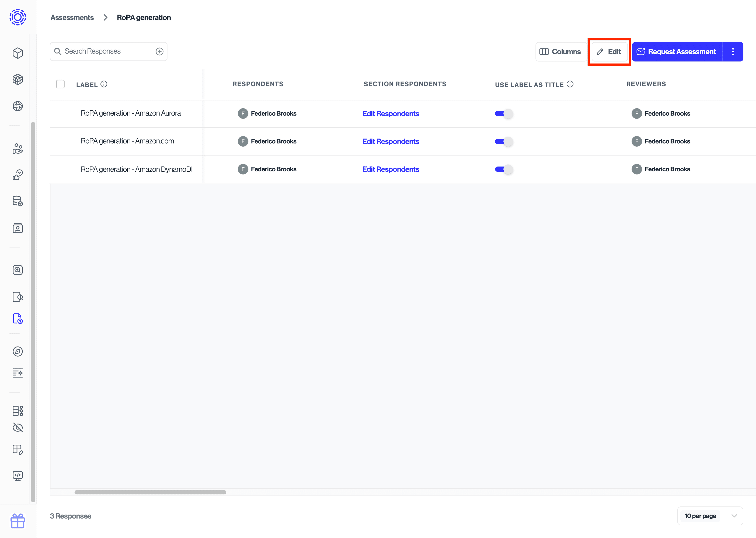Screen dimensions: 756x538
Task: Click the crossed-out eye icon in the sidebar
Action: 18,427
